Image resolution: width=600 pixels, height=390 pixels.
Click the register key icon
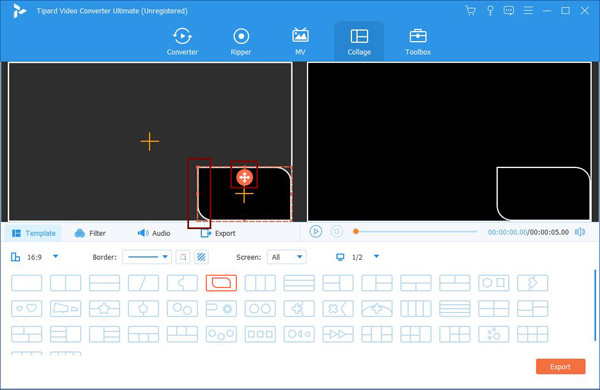[x=490, y=11]
